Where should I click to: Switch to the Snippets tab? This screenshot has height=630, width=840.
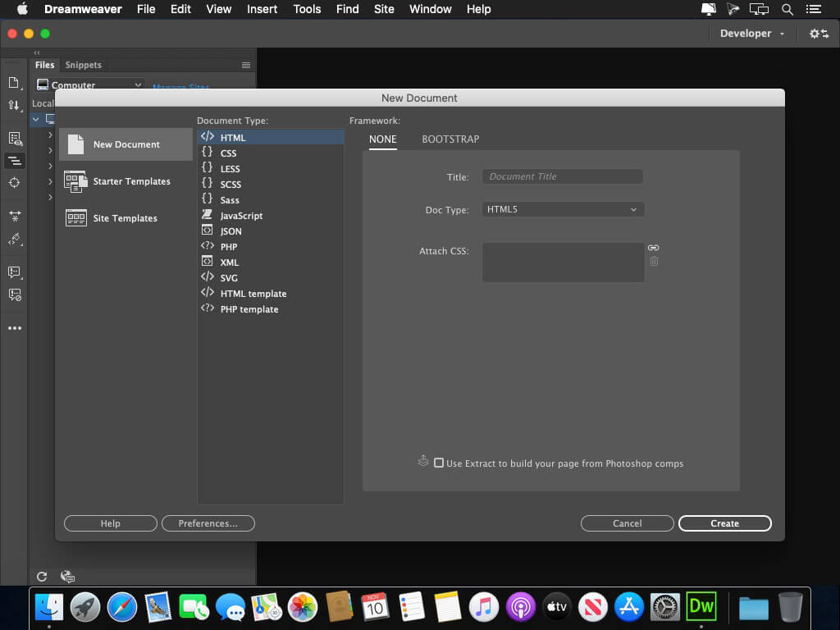pyautogui.click(x=84, y=65)
